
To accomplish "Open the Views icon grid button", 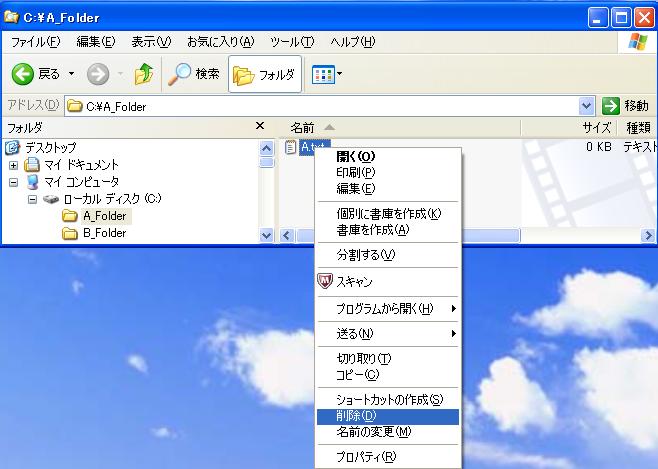I will (x=323, y=75).
